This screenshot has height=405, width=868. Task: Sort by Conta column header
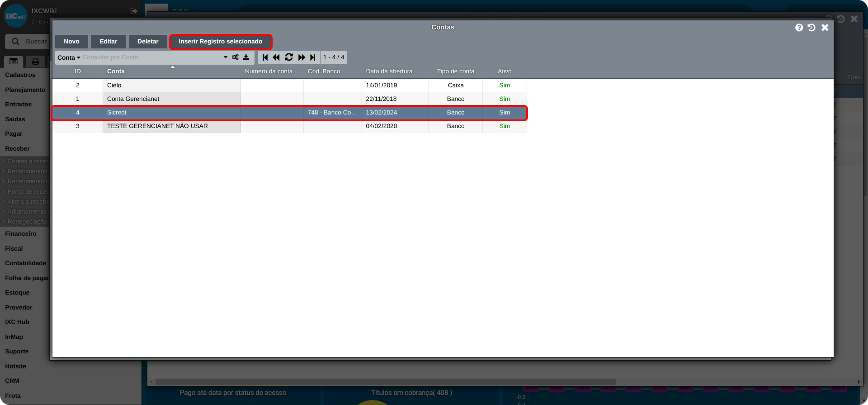(116, 71)
